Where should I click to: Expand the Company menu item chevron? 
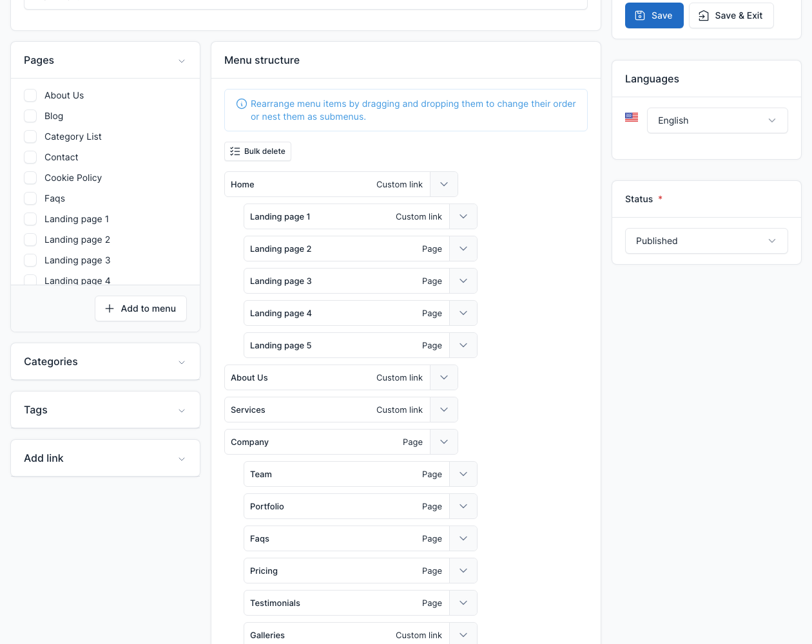(x=444, y=442)
